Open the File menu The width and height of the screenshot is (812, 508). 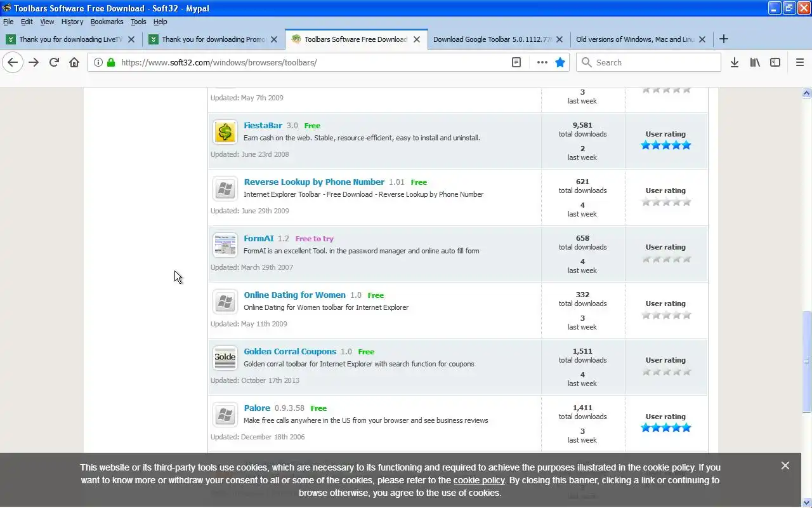[8, 22]
